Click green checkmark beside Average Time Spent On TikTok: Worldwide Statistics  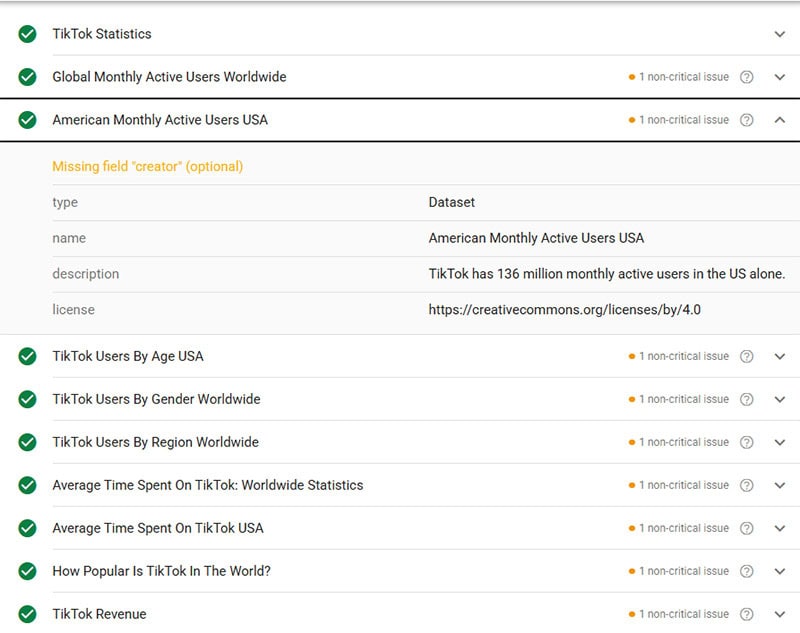pyautogui.click(x=28, y=485)
